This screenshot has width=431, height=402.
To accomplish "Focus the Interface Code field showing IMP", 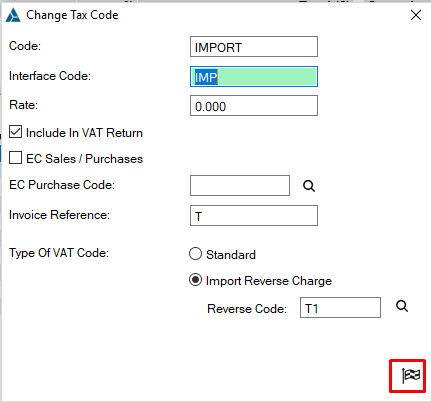I will 254,77.
